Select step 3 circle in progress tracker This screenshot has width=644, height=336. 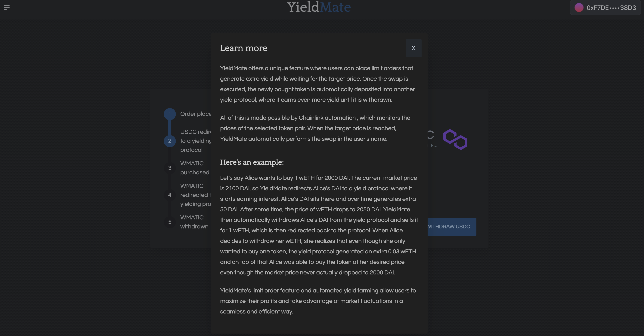click(170, 168)
